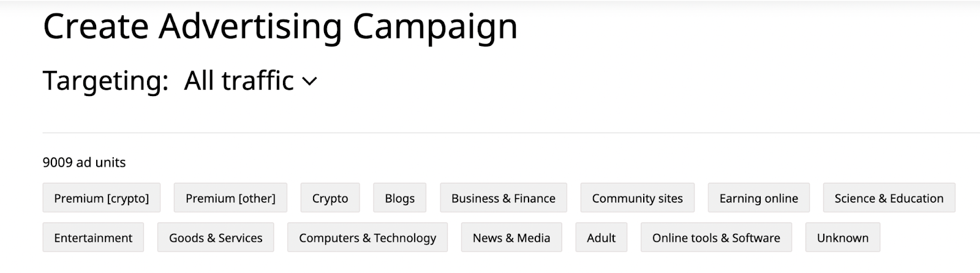The height and width of the screenshot is (273, 980).
Task: Open the Targeting All traffic dropdown
Action: [x=239, y=81]
